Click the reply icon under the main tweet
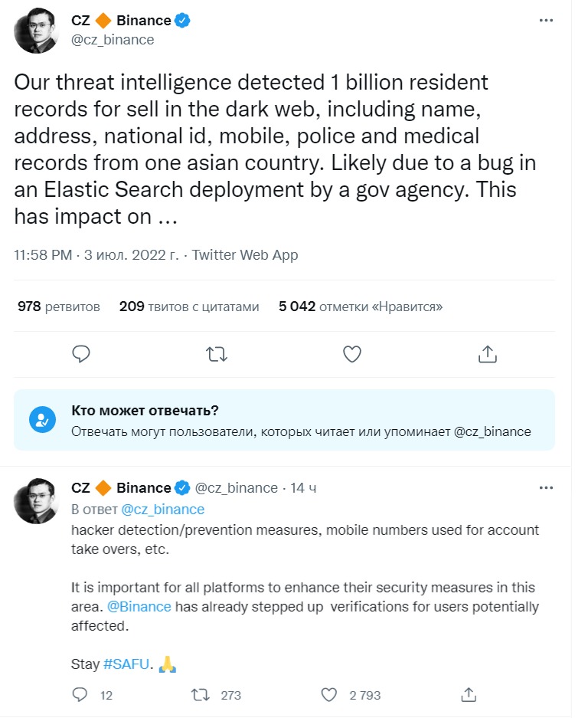Image resolution: width=588 pixels, height=718 pixels. 81,353
